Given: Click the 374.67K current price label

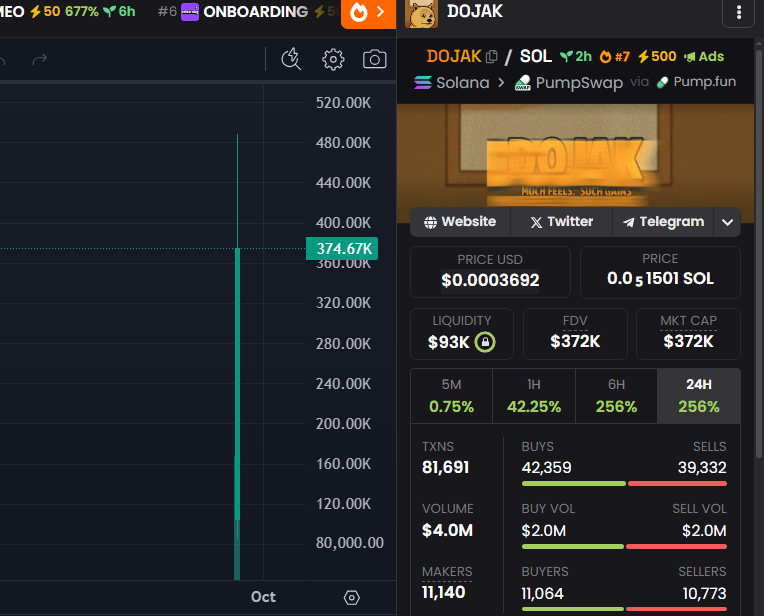Looking at the screenshot, I should [342, 249].
